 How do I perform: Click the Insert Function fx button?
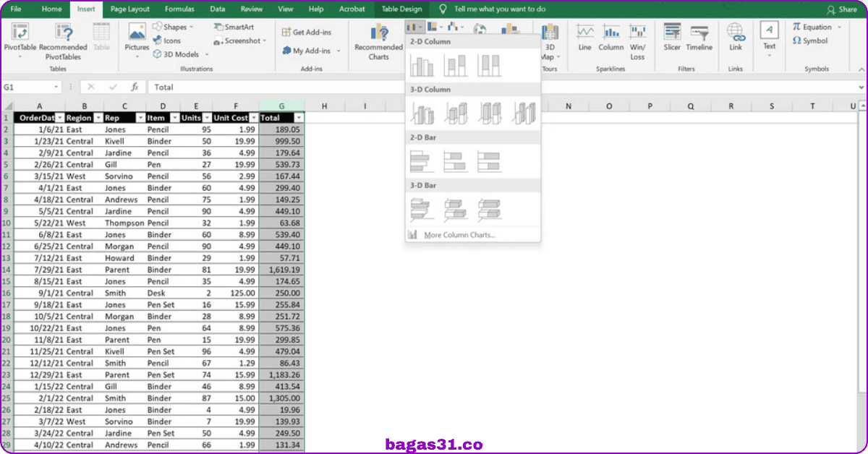(x=134, y=87)
